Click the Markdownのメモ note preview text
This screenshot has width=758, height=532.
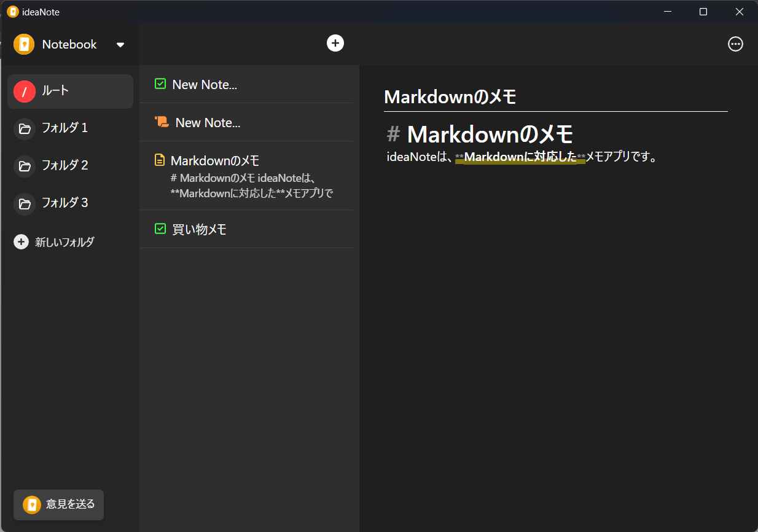pos(252,186)
